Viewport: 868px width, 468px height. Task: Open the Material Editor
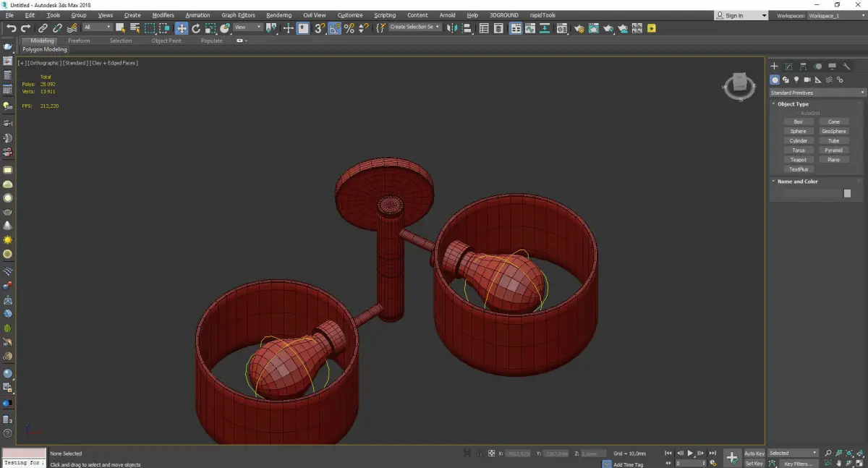[562, 28]
